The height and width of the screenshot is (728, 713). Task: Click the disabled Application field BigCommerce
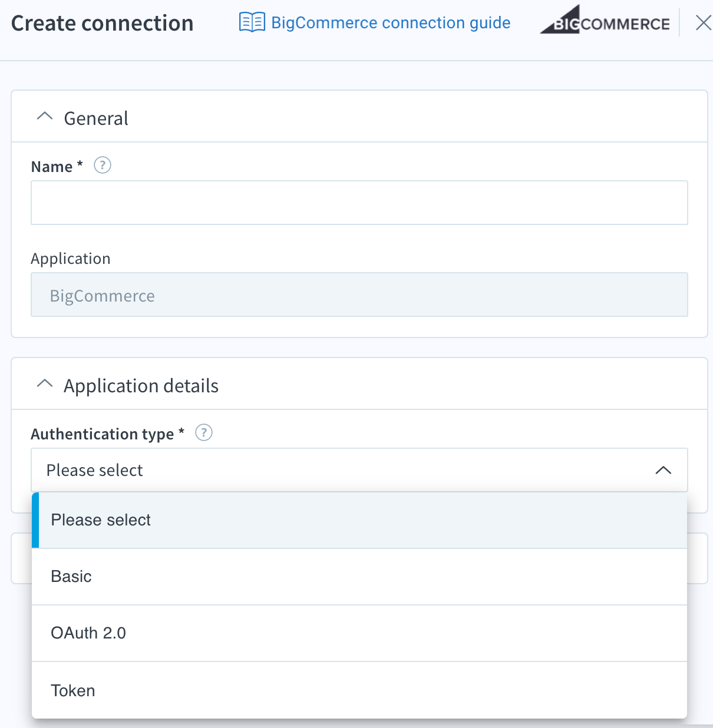coord(359,294)
